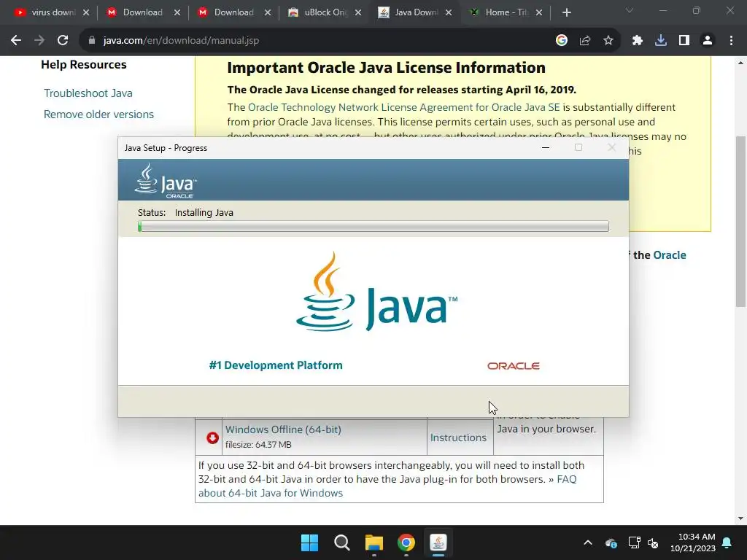This screenshot has height=560, width=747.
Task: Open Troubleshoot Java link
Action: pyautogui.click(x=88, y=93)
